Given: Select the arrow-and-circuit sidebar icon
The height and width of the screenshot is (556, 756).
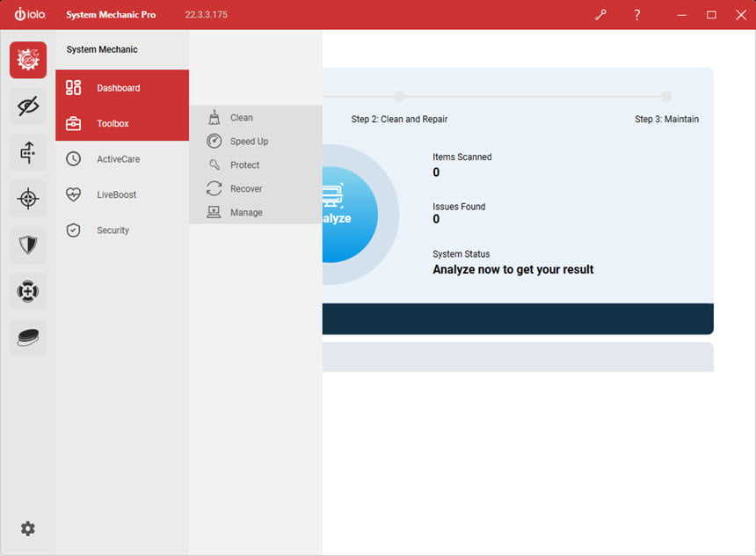Looking at the screenshot, I should click(28, 152).
